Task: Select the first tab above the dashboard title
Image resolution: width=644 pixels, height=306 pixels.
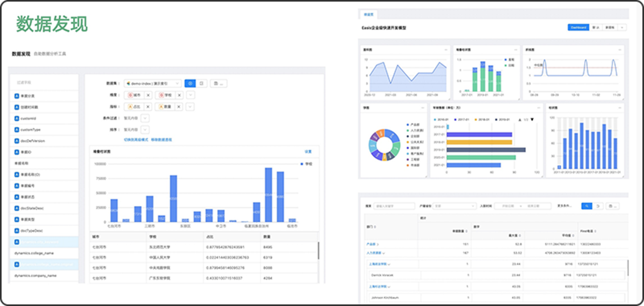Action: [368, 14]
